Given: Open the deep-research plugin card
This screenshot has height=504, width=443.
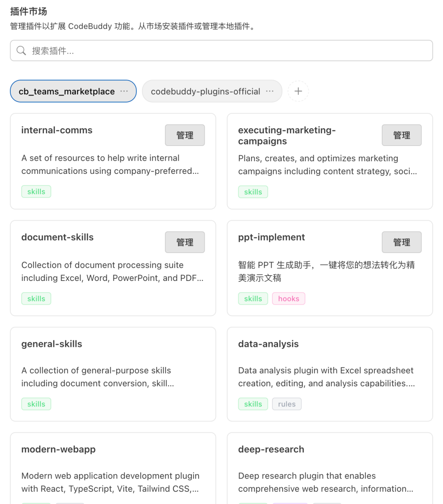Looking at the screenshot, I should point(330,468).
